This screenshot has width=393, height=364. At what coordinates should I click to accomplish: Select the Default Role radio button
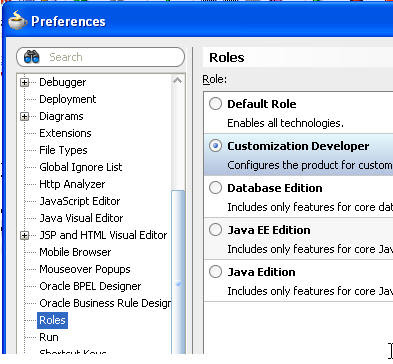(215, 104)
